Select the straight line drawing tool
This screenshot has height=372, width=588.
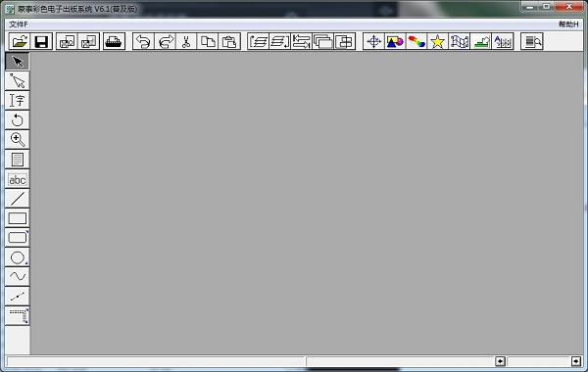point(18,199)
